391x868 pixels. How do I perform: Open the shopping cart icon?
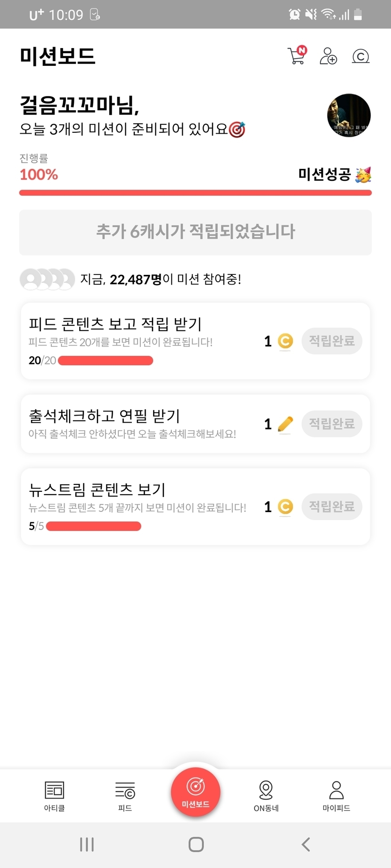(297, 56)
